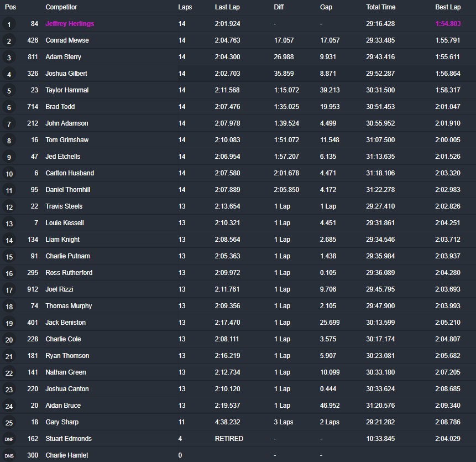Click total time 10:33.845
The height and width of the screenshot is (462, 476).
point(381,439)
